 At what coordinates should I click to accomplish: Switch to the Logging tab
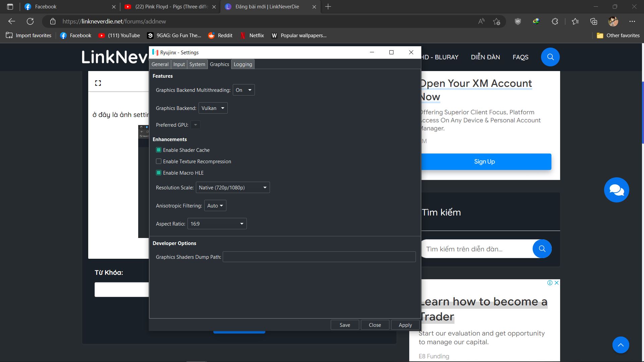tap(243, 64)
